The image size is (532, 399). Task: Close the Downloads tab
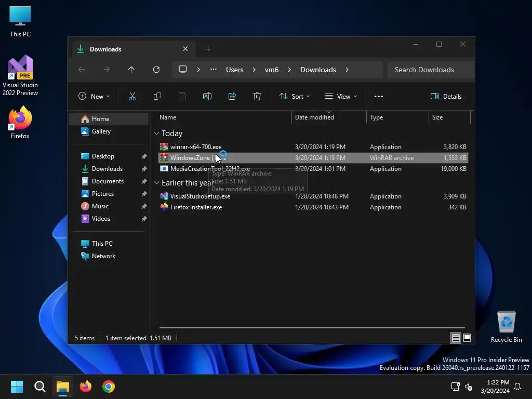[185, 49]
